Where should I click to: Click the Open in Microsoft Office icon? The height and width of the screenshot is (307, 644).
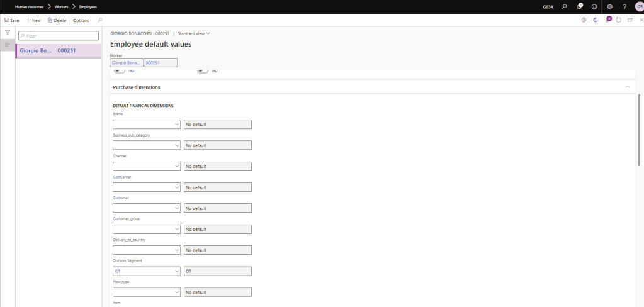point(596,20)
